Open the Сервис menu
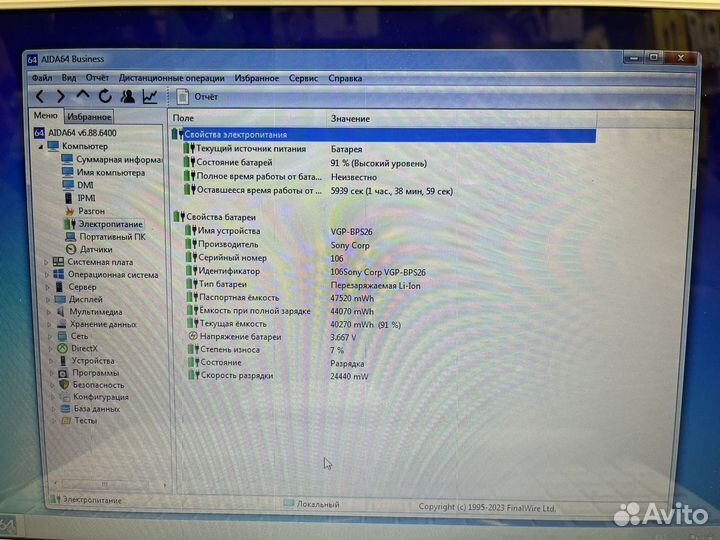The width and height of the screenshot is (720, 540). point(303,79)
